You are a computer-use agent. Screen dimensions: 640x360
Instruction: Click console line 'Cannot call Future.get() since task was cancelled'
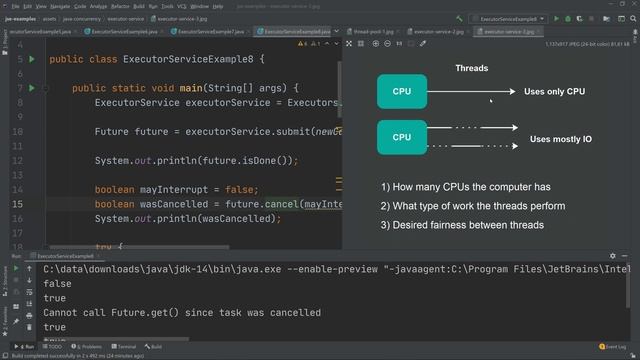click(182, 313)
